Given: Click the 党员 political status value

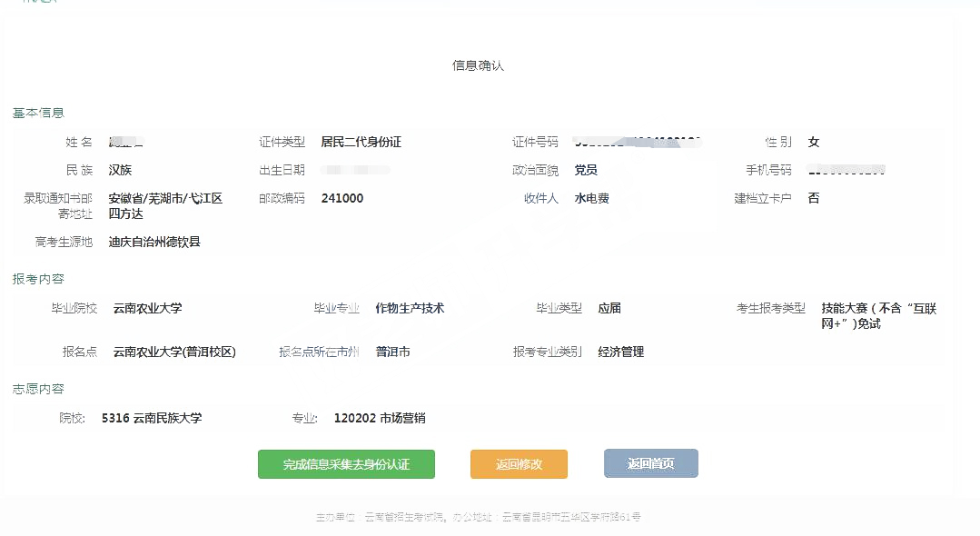Looking at the screenshot, I should point(586,170).
